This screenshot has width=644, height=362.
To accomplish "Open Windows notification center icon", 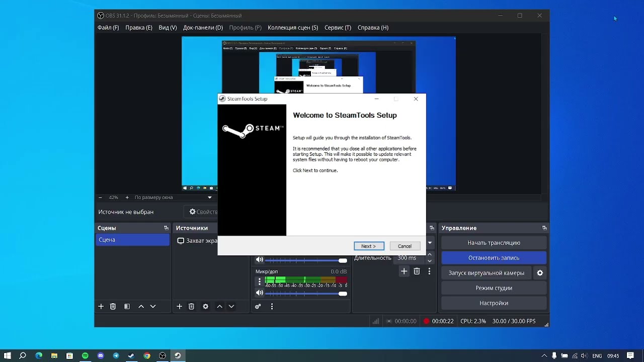I will (x=630, y=355).
